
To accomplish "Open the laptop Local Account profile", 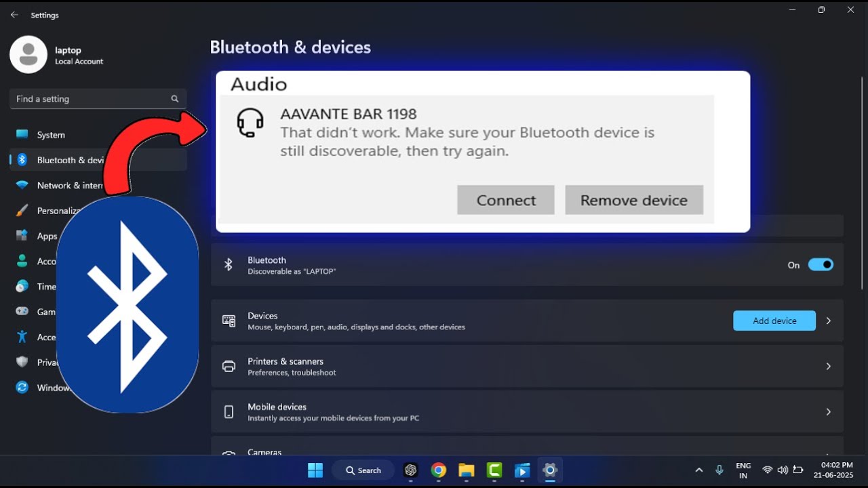I will click(58, 55).
